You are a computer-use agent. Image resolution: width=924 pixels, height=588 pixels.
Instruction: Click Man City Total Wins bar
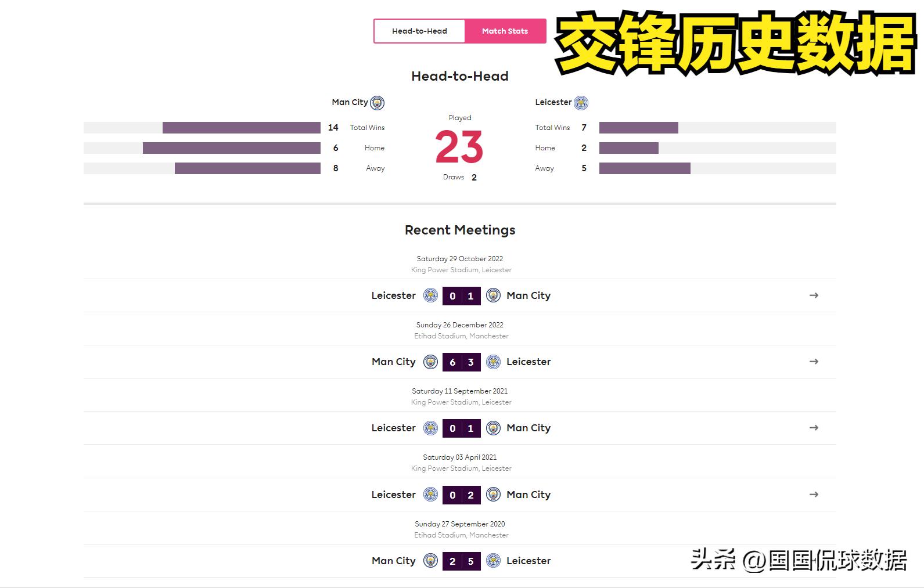(x=241, y=128)
